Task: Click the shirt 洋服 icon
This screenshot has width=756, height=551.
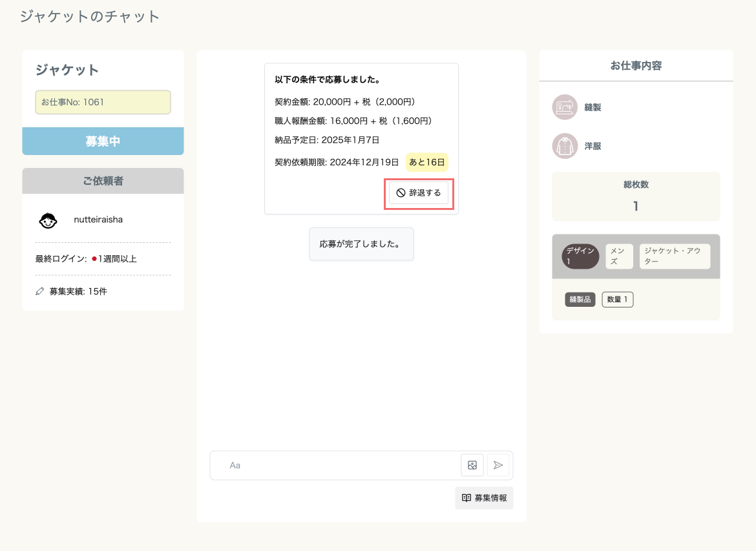Action: click(565, 145)
